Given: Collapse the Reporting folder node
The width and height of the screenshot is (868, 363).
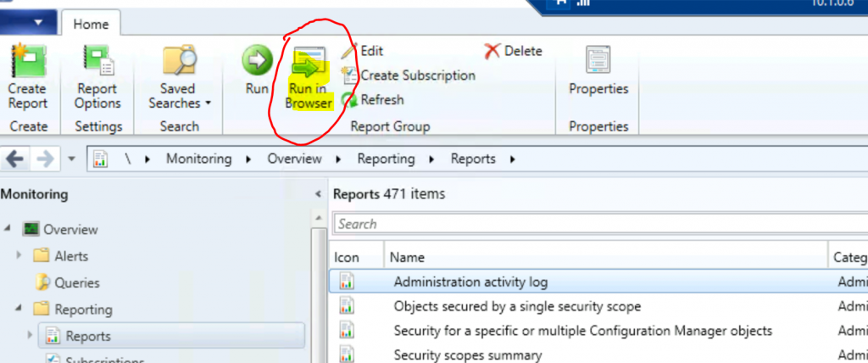Looking at the screenshot, I should 19,309.
